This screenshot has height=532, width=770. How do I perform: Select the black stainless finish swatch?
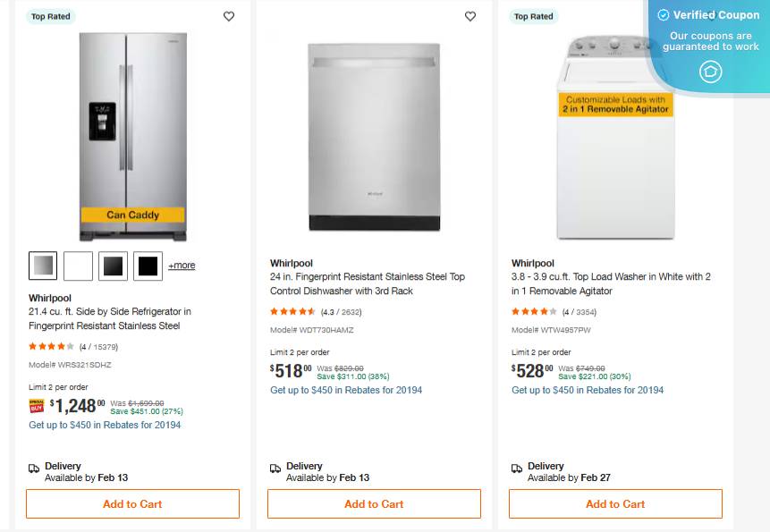pyautogui.click(x=113, y=266)
